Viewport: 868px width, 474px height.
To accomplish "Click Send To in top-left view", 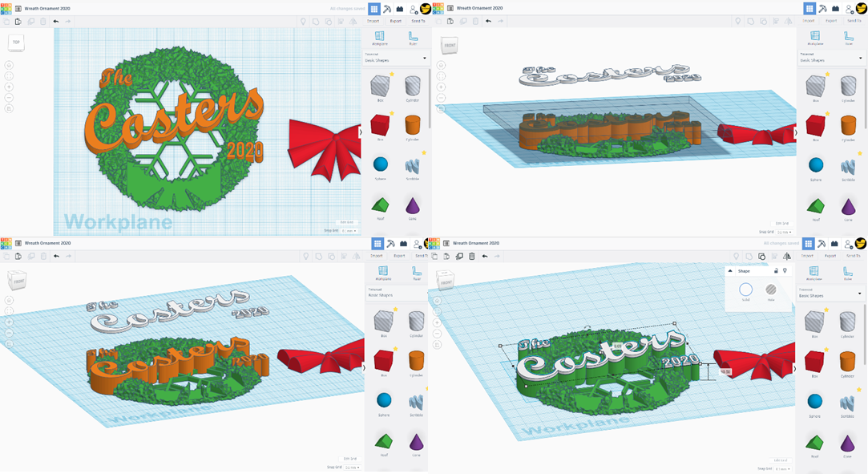I will (418, 21).
